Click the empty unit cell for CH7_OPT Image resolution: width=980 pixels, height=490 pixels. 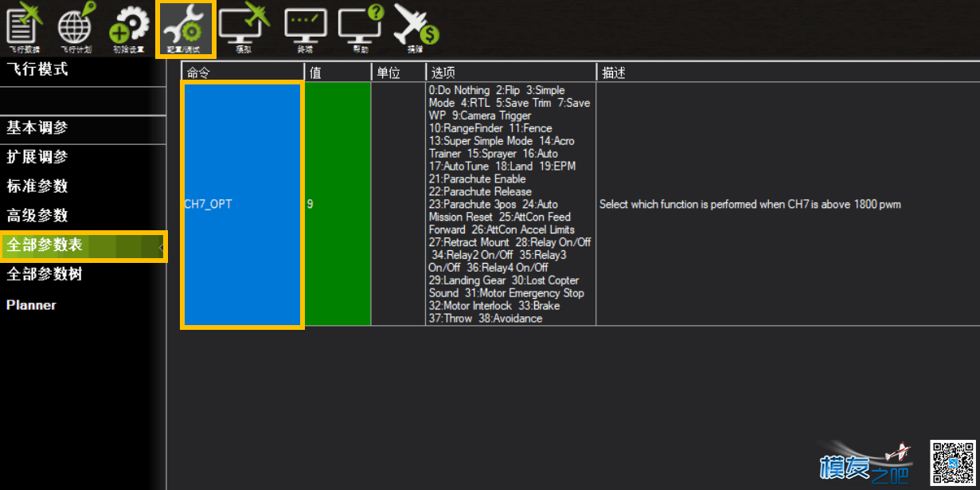[398, 204]
